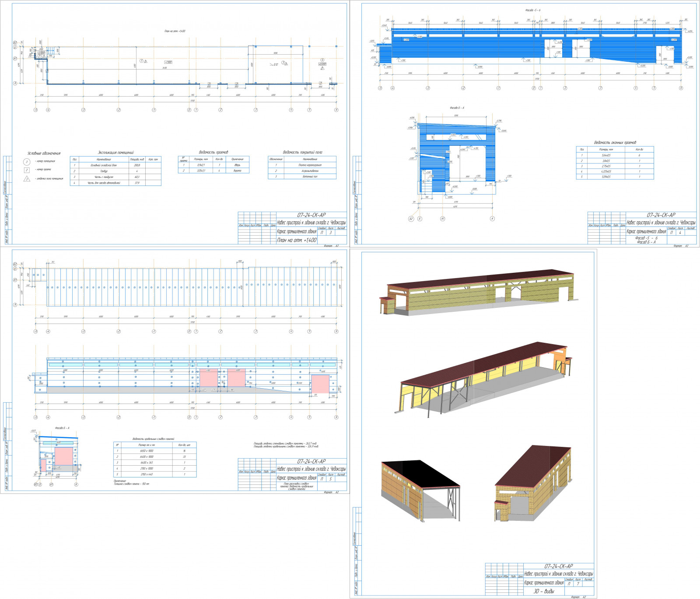Click the 'Ведомость кровельных сэндвич панелей' heading
Screen dimensions: 700x599
tap(153, 439)
